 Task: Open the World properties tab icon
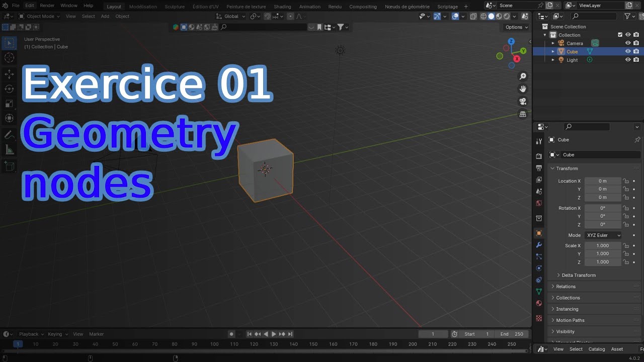tap(539, 203)
